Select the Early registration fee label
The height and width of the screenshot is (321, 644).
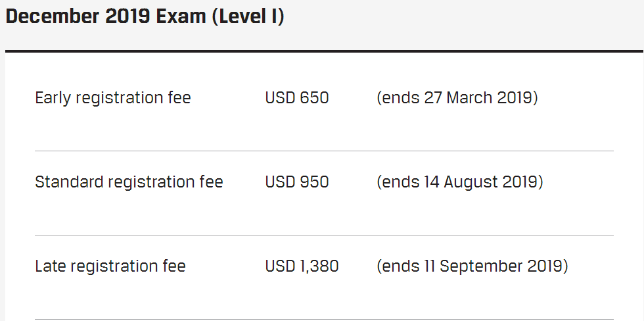coord(112,98)
